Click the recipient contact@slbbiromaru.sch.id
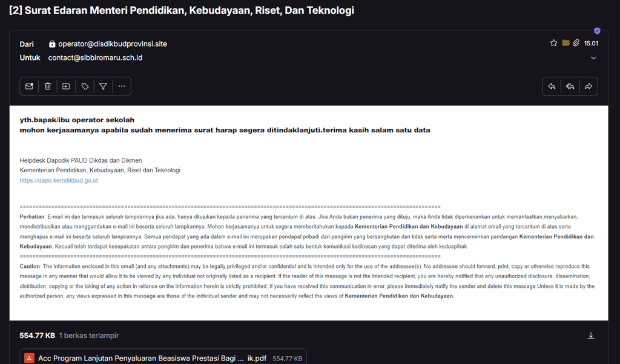 click(95, 57)
